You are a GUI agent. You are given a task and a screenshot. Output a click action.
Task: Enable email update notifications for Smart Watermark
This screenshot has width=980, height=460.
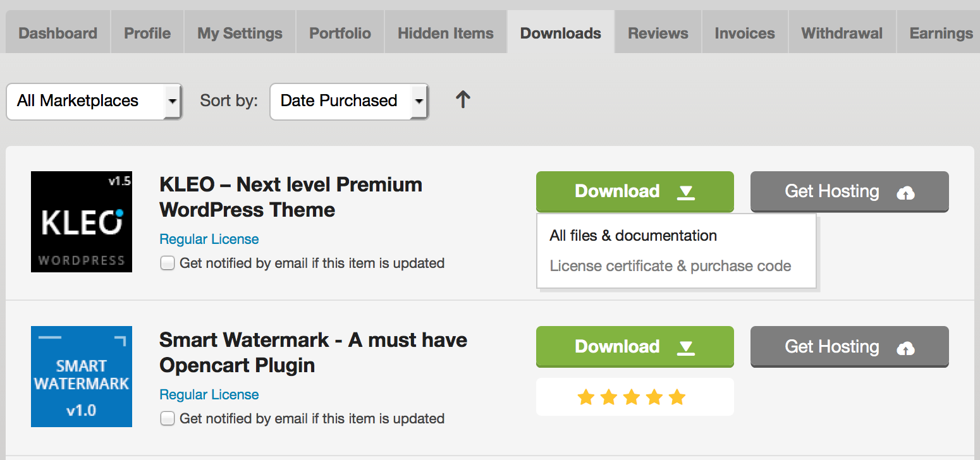pyautogui.click(x=167, y=418)
